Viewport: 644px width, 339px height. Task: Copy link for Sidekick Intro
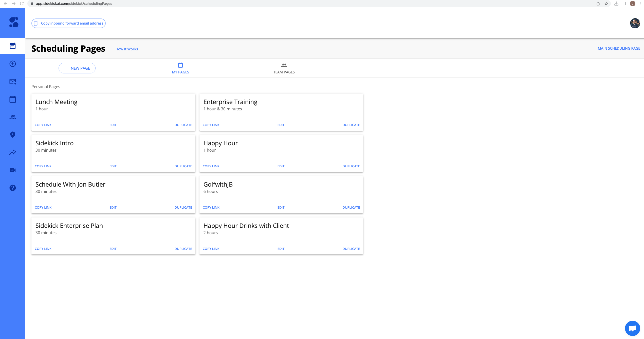43,166
